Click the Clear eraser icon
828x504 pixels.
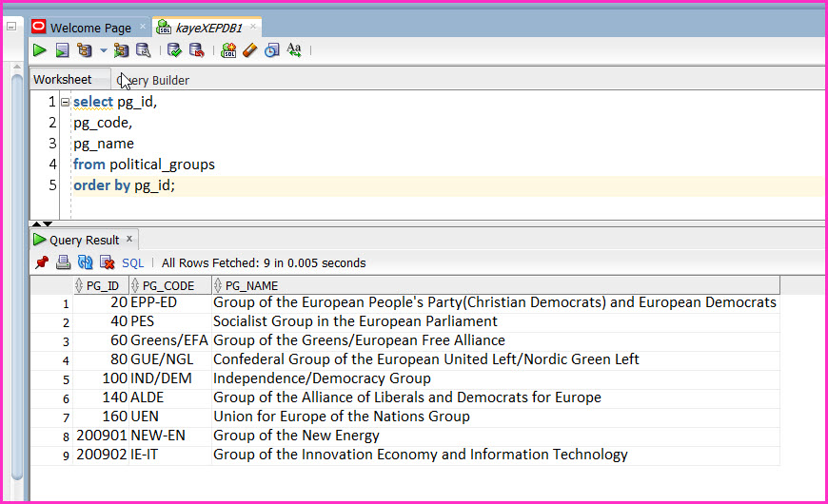(x=249, y=50)
